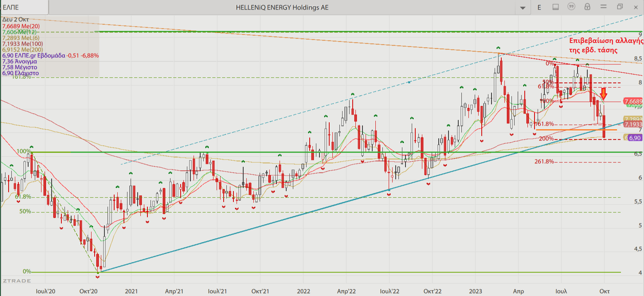644x296 pixels.
Task: Click the HELLENiQ ENERGY Holdings AE title
Action: 282,7
